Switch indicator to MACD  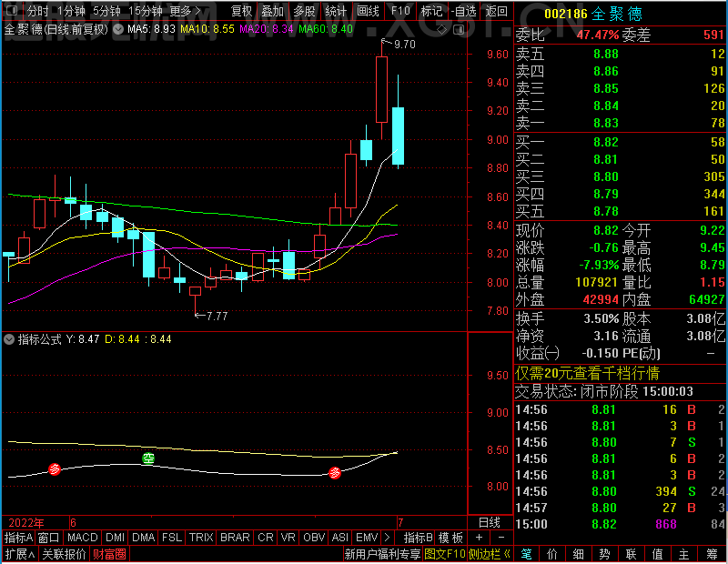[x=82, y=538]
